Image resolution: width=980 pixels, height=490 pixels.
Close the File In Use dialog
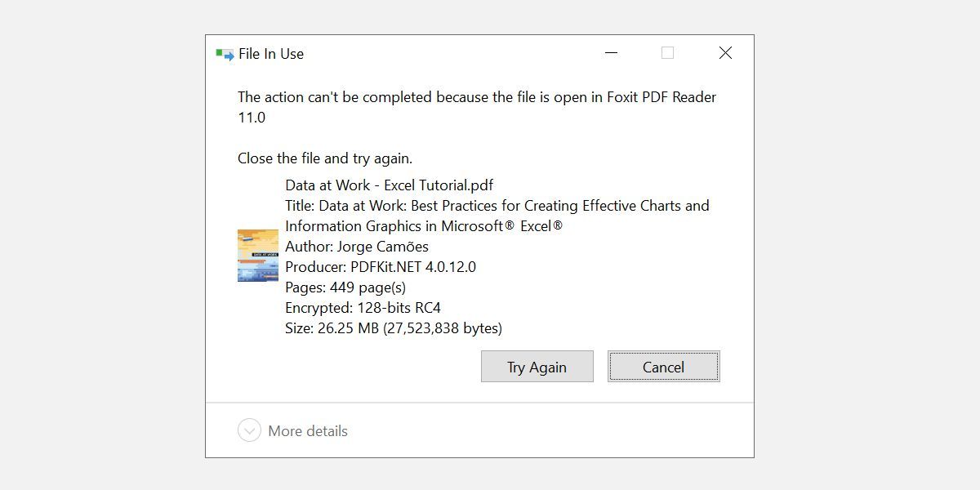click(x=725, y=52)
